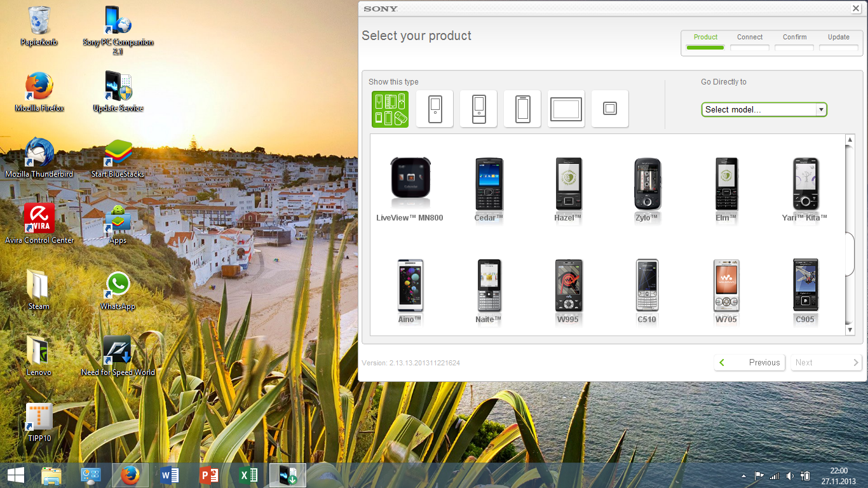Choose the C905 phone
This screenshot has height=488, width=868.
pyautogui.click(x=805, y=292)
